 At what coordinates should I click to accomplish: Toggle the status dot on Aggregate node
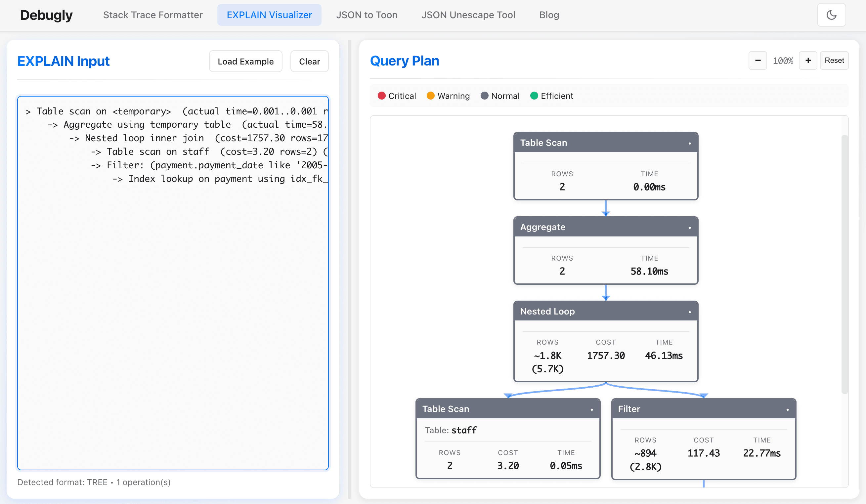click(690, 227)
